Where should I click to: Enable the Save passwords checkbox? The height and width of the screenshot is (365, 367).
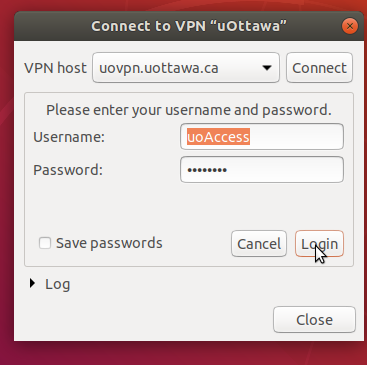click(45, 243)
